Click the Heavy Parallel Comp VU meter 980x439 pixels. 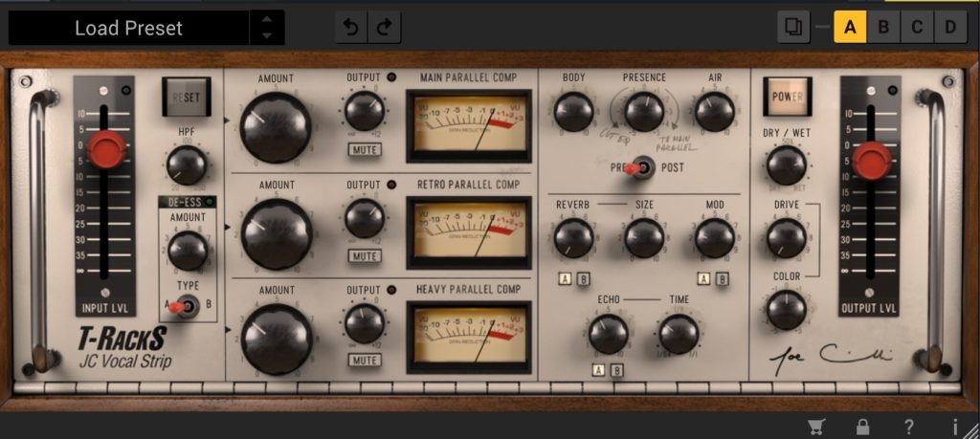point(468,337)
